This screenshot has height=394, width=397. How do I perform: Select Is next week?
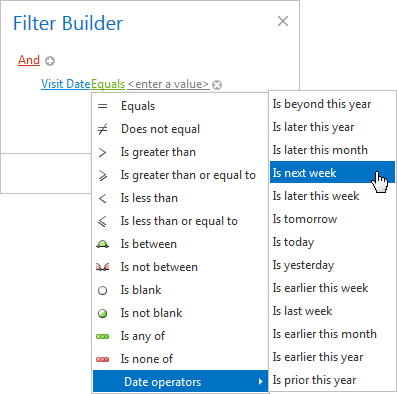coord(332,173)
